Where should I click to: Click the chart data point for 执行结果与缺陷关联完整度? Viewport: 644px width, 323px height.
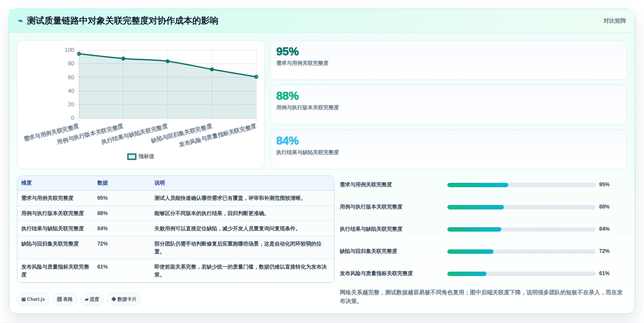pos(168,61)
